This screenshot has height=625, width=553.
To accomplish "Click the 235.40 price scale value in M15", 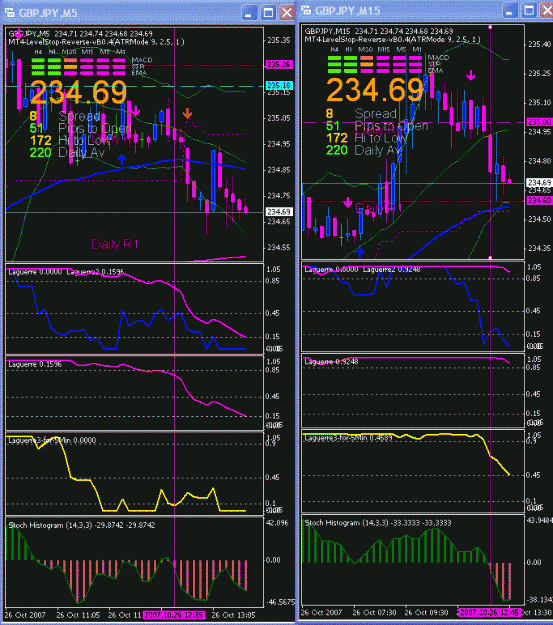I will (539, 44).
